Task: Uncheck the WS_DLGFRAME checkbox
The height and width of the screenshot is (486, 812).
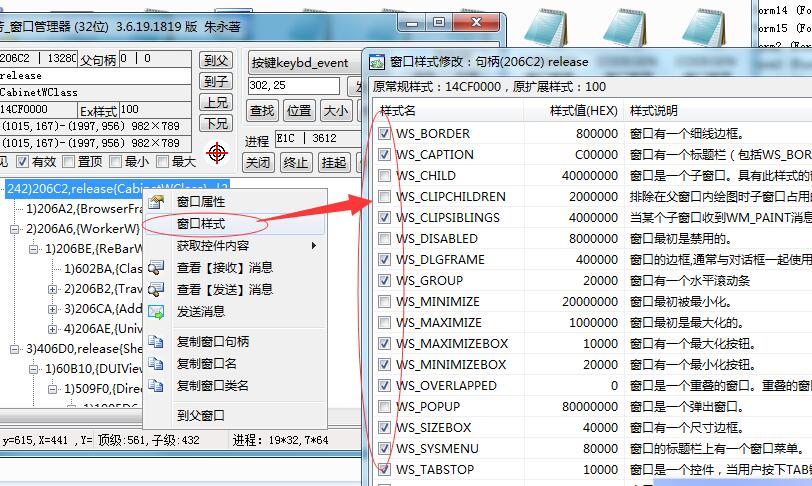Action: point(384,260)
